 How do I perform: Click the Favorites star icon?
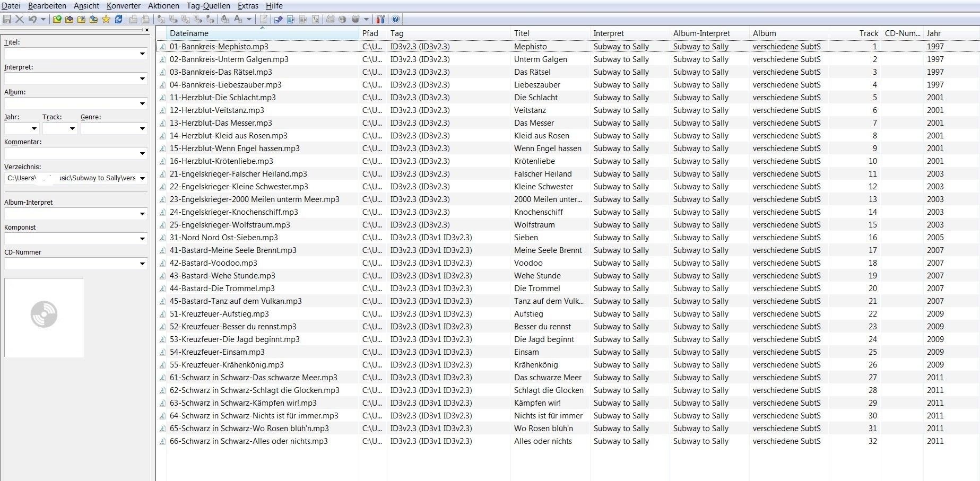(106, 19)
